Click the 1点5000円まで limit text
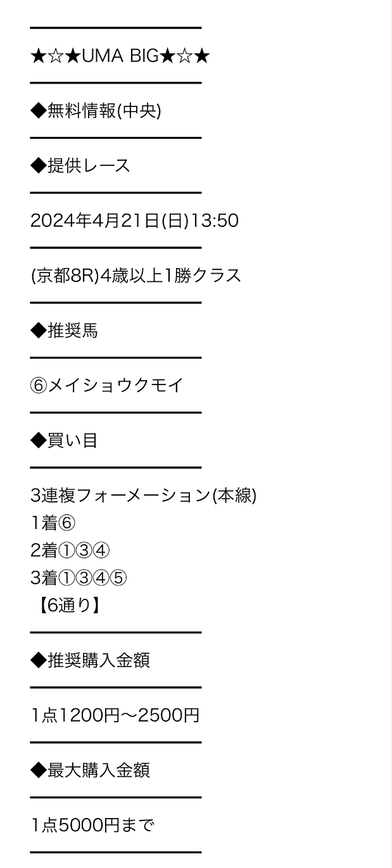Image resolution: width=392 pixels, height=868 pixels. [92, 825]
